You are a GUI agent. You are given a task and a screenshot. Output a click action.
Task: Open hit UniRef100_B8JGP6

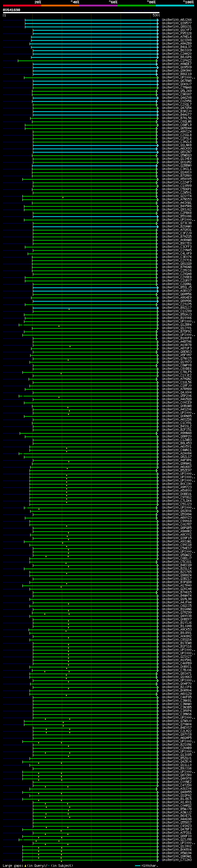click(177, 57)
